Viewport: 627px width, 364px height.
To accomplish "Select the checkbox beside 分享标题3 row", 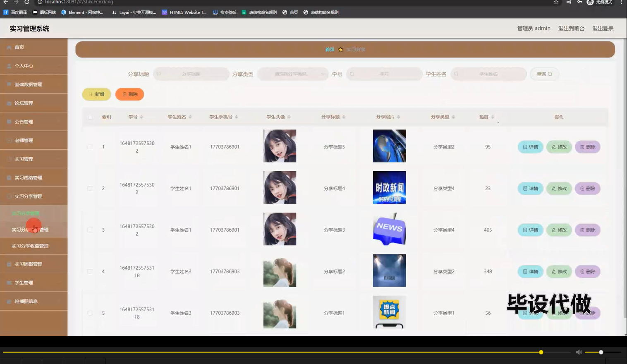I will tap(90, 230).
